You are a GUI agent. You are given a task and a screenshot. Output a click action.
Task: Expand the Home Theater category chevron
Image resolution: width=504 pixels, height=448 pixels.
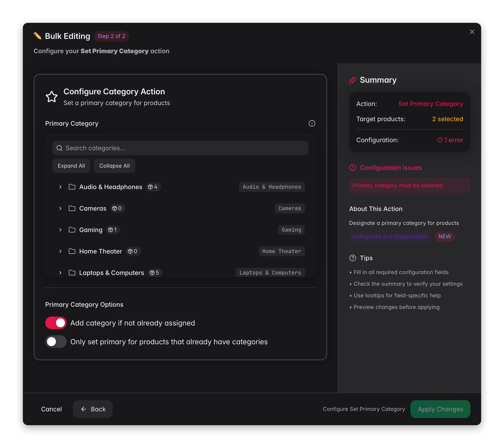click(60, 251)
